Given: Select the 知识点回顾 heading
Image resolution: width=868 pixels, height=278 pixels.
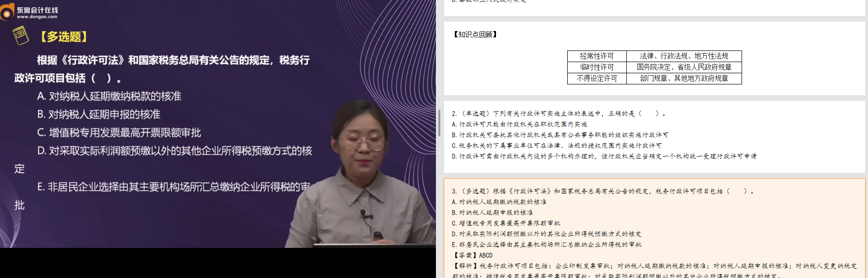Looking at the screenshot, I should (475, 34).
